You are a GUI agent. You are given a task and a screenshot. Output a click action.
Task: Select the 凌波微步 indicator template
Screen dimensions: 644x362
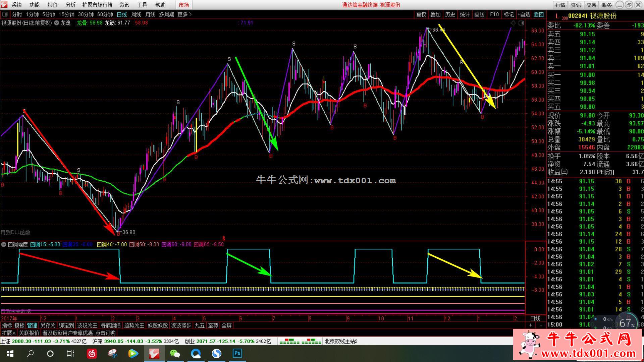(181, 325)
